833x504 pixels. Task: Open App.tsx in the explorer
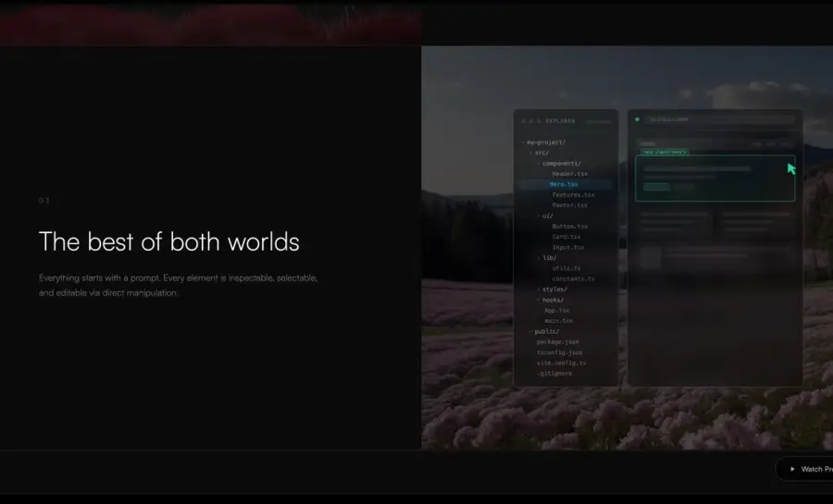556,311
